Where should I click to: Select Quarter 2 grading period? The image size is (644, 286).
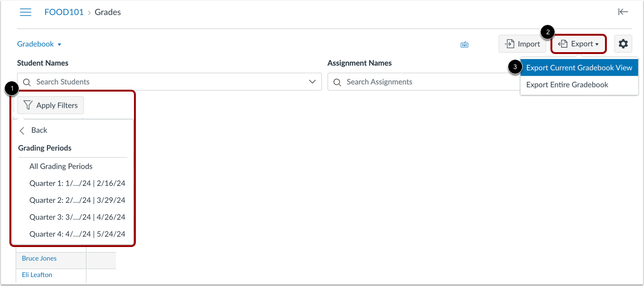(78, 200)
